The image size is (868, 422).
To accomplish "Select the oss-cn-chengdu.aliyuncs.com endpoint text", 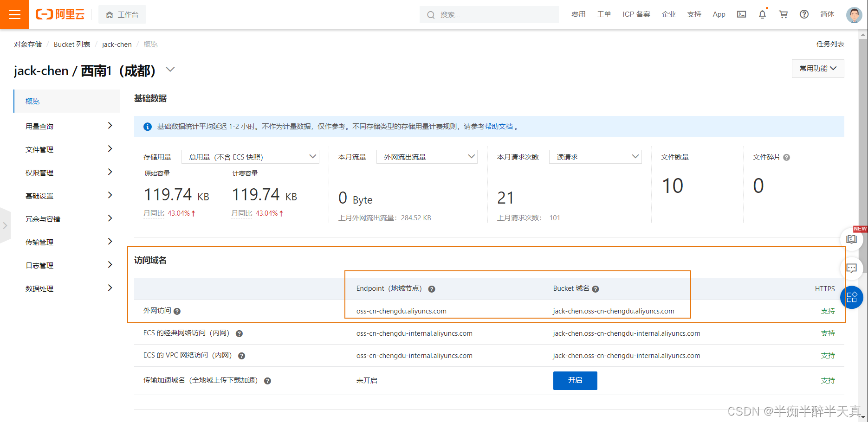I will 402,311.
